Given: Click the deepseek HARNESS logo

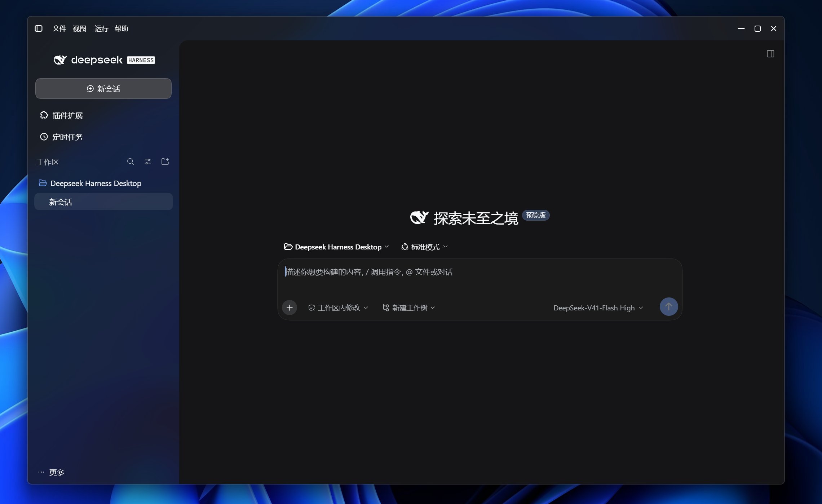Looking at the screenshot, I should 104,60.
